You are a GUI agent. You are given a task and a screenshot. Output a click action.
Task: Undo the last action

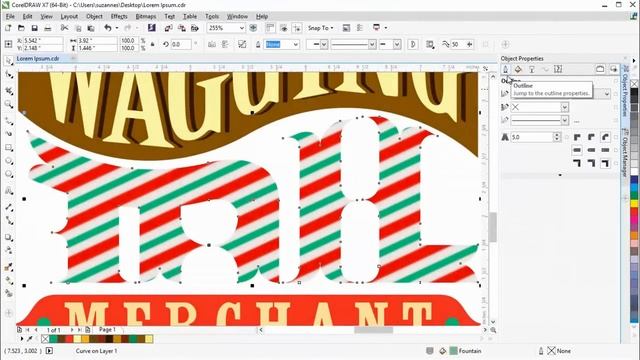[107, 28]
